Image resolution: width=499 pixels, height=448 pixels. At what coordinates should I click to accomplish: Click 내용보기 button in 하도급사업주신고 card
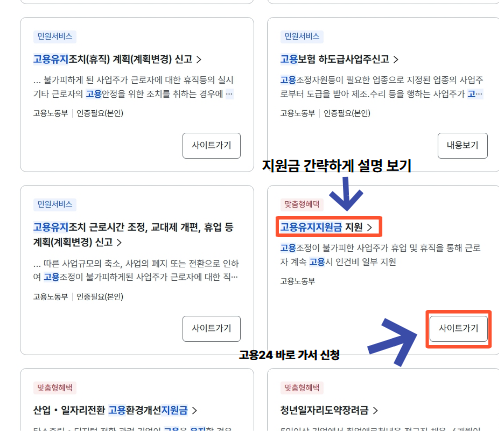pyautogui.click(x=463, y=146)
